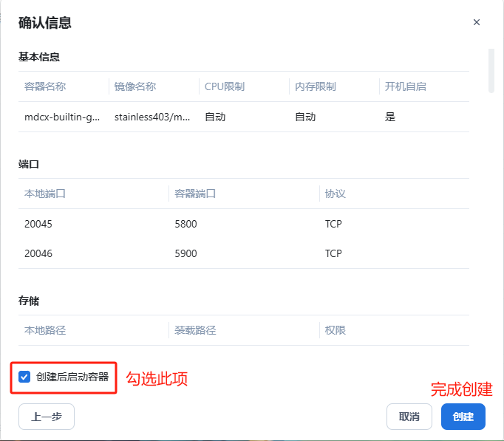Click the 协议 column header

point(336,194)
